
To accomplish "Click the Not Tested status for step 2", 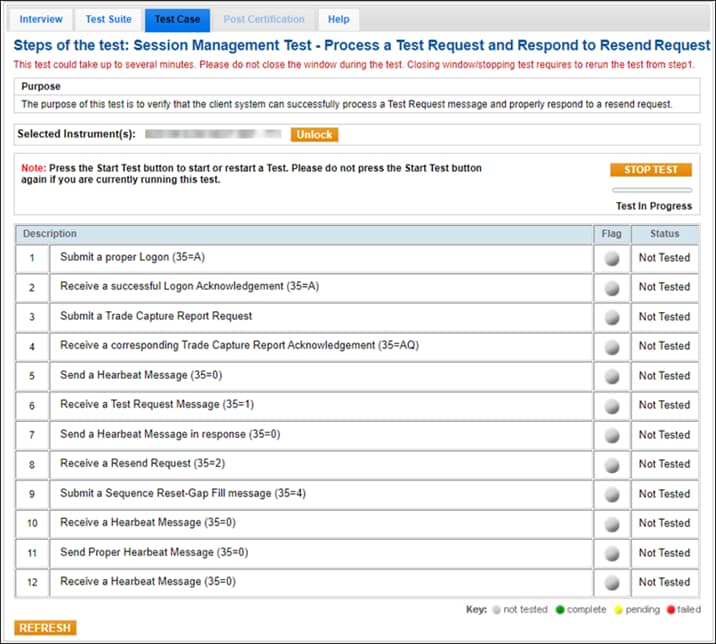I will (664, 287).
